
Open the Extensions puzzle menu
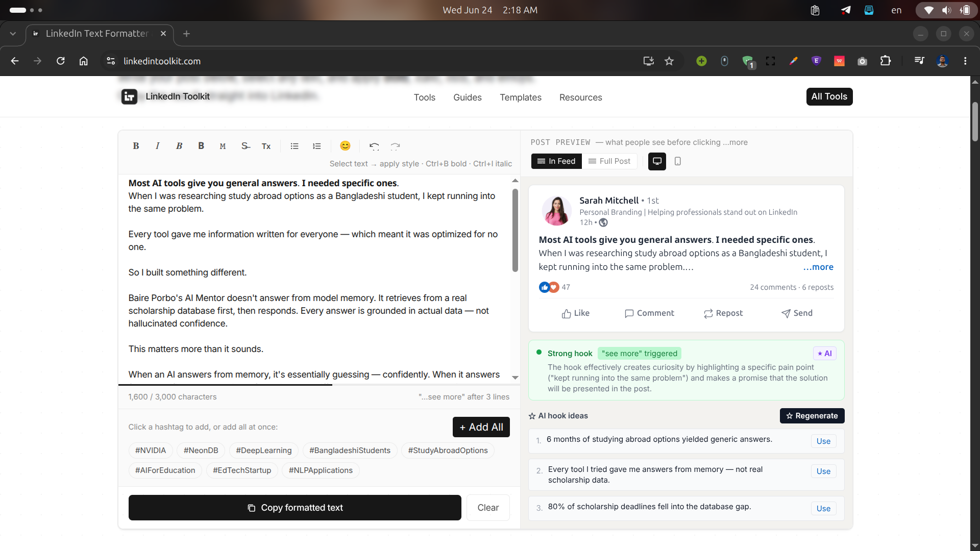point(886,61)
